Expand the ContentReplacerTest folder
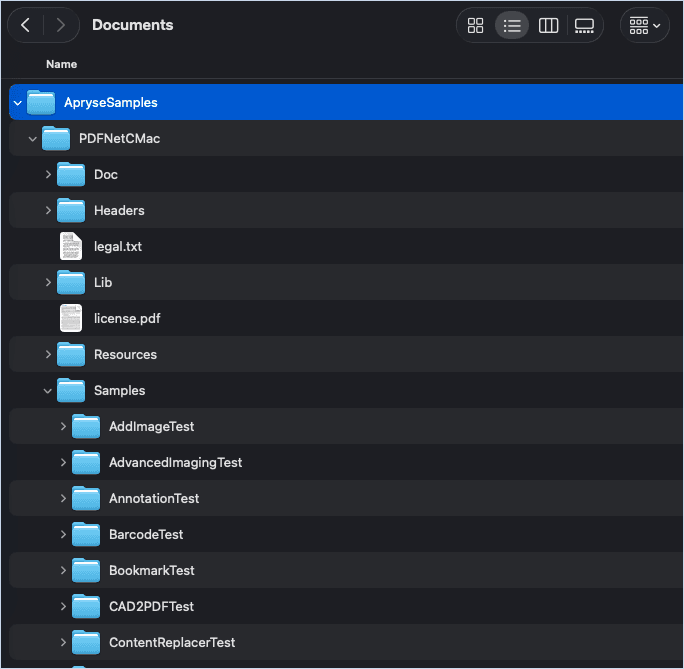This screenshot has width=684, height=669. (x=63, y=642)
